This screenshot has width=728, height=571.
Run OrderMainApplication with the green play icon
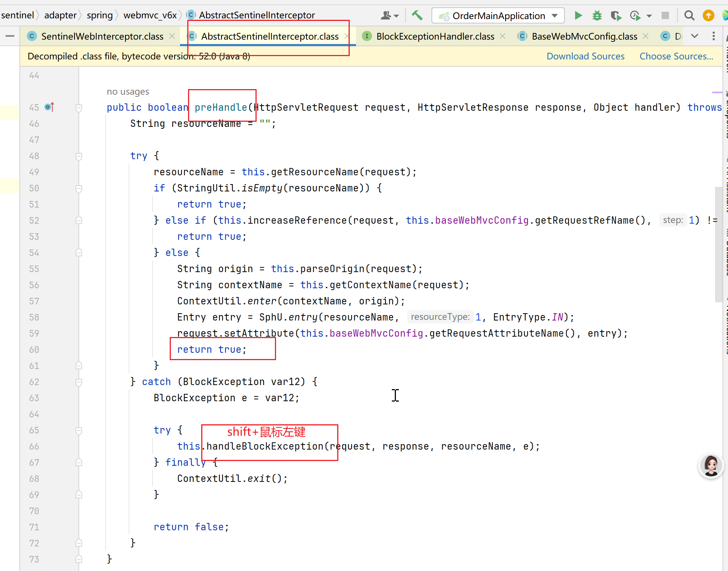(578, 15)
